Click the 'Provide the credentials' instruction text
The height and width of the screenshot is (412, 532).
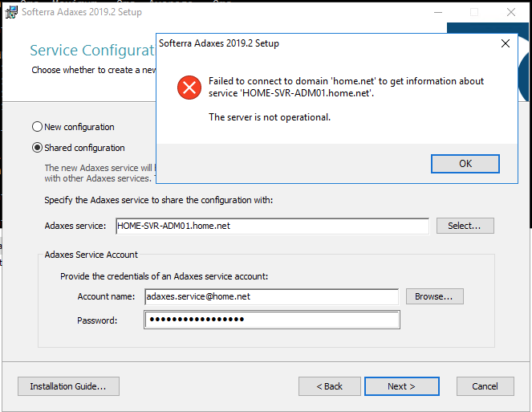click(164, 276)
